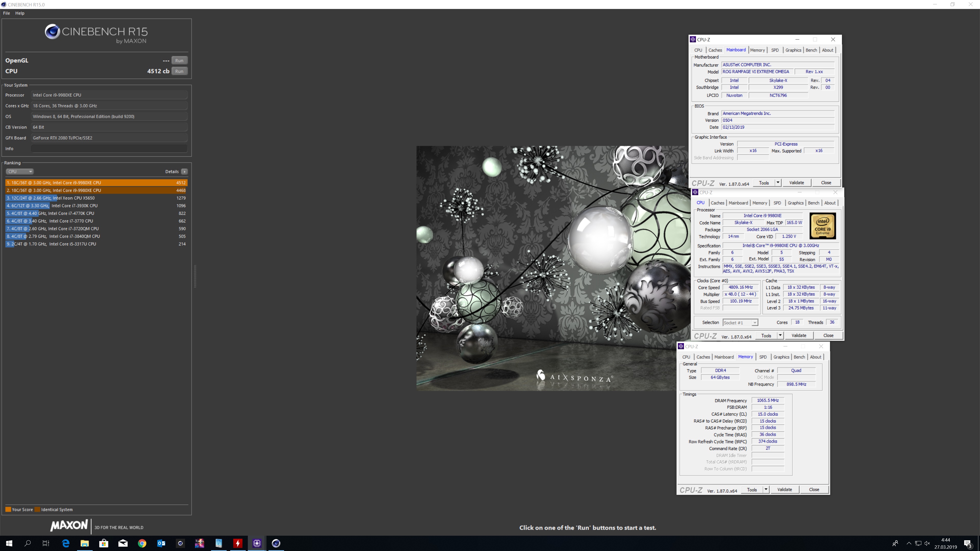The width and height of the screenshot is (980, 551).
Task: Open the File menu
Action: coord(6,13)
